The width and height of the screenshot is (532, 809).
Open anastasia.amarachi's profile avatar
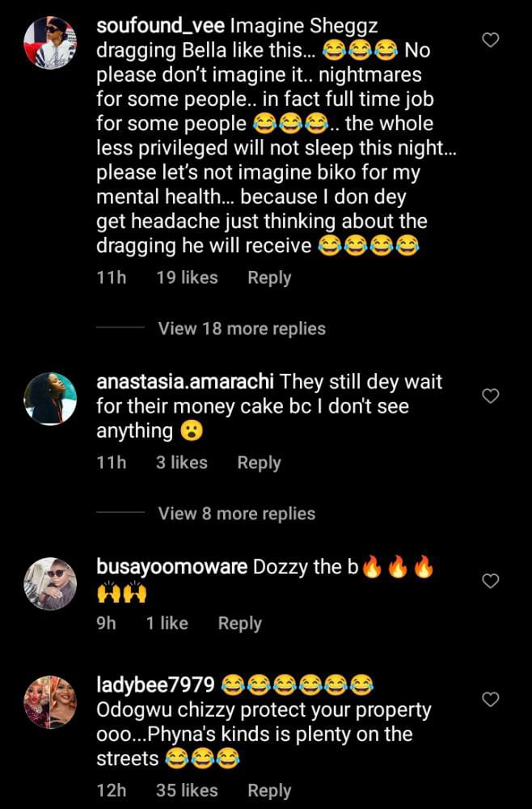[50, 398]
